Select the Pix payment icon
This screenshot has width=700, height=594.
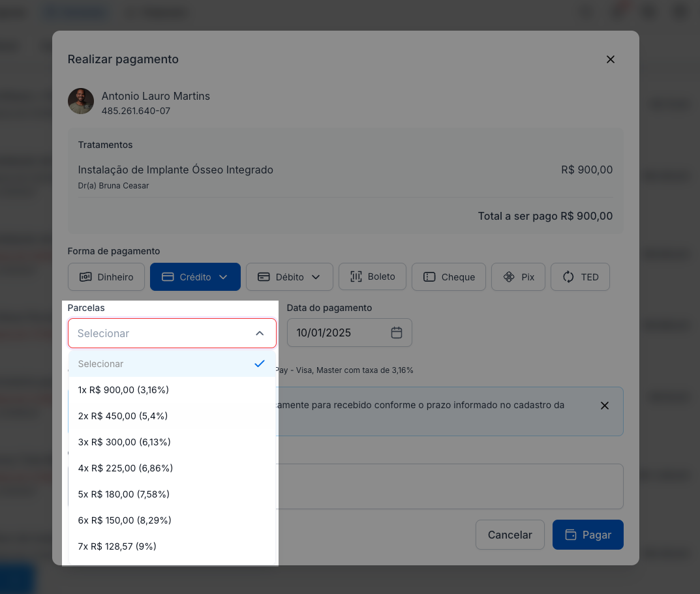pyautogui.click(x=509, y=277)
